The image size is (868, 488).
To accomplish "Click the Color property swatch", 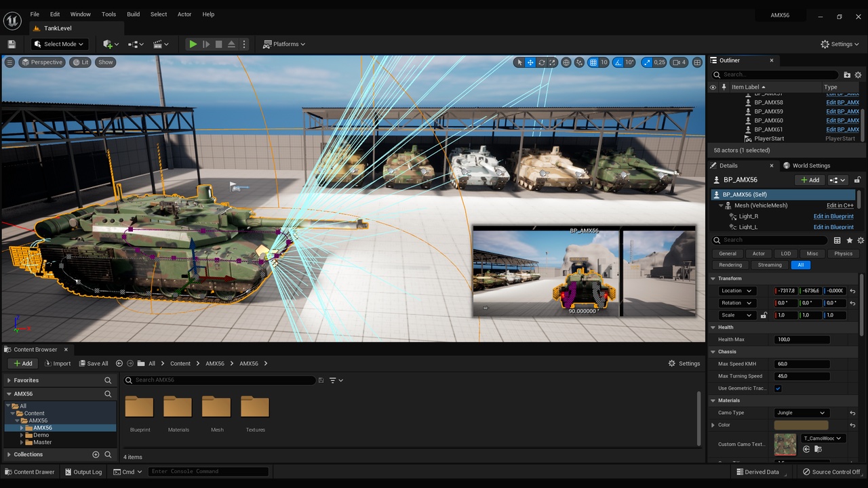I will [801, 425].
